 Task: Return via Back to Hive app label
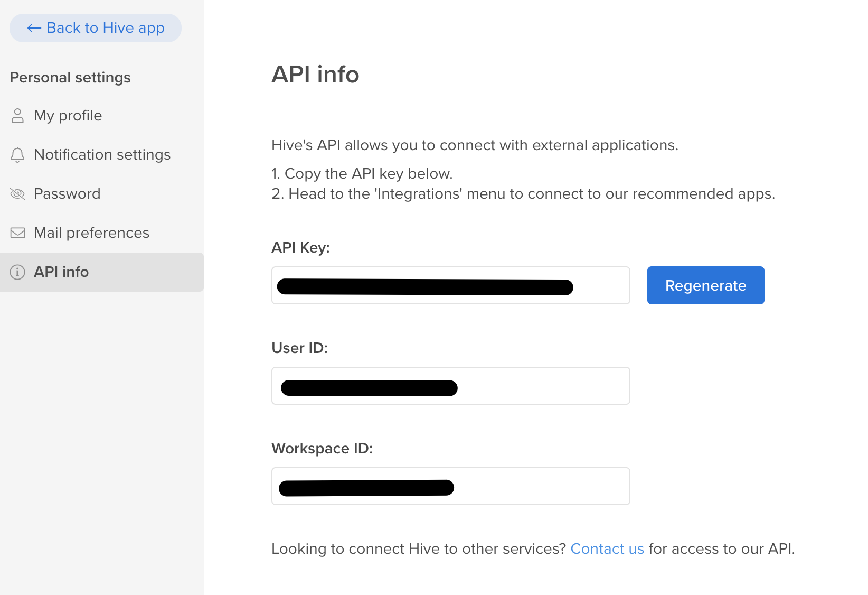[106, 28]
